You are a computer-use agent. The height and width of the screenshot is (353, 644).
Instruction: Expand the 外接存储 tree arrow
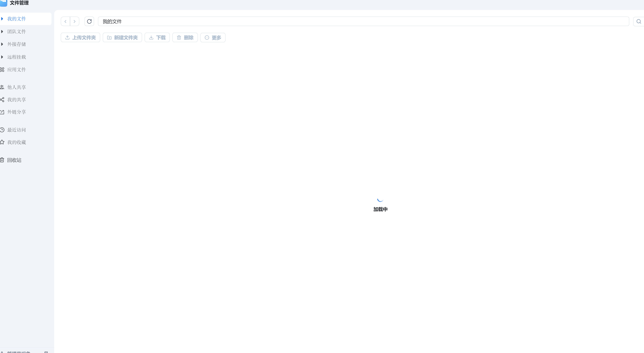[2, 44]
